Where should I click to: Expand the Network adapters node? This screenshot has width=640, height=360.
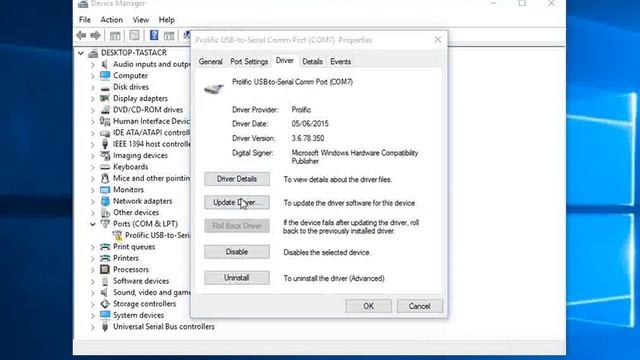pos(93,202)
